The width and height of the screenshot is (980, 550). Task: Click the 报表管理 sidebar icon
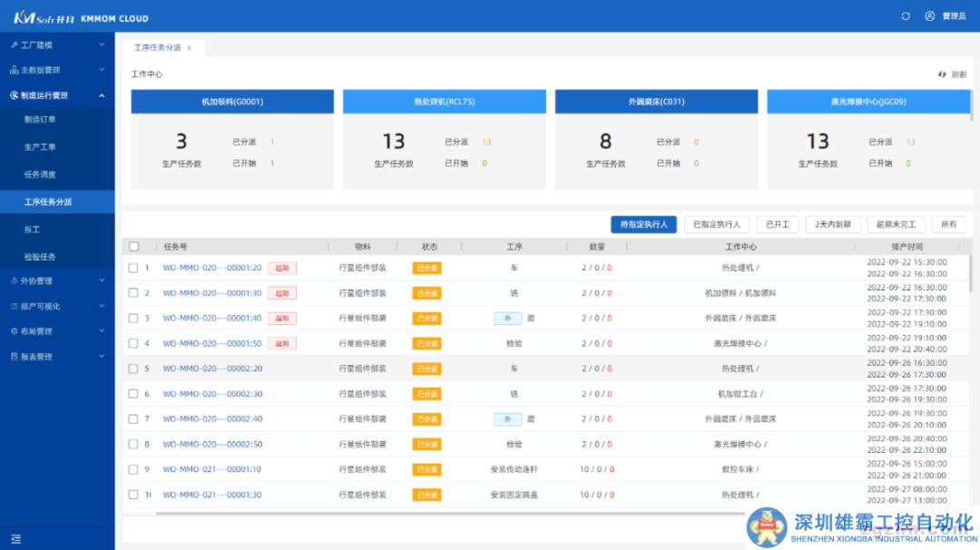point(14,357)
